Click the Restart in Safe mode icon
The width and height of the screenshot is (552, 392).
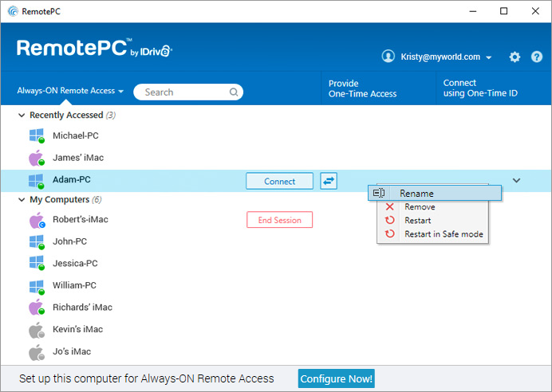click(x=390, y=233)
